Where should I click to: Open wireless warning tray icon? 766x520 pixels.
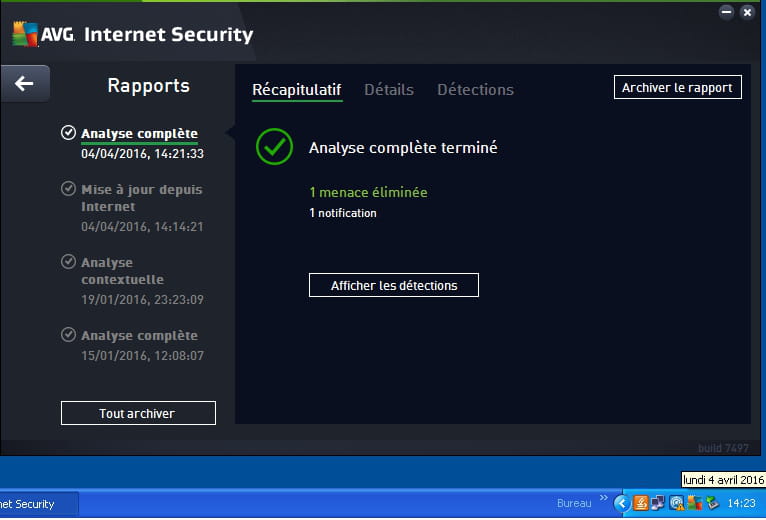click(x=677, y=503)
